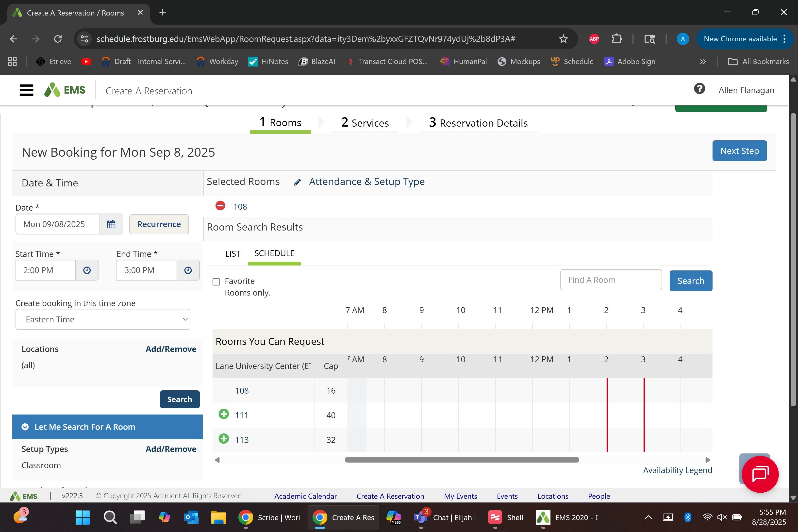Open the hamburger navigation menu
The height and width of the screenshot is (532, 798).
point(26,90)
